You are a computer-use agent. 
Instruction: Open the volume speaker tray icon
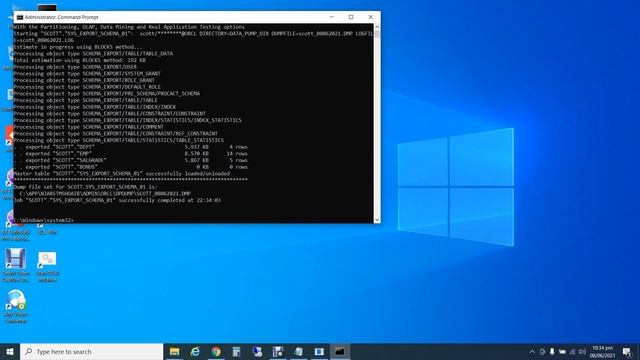(x=582, y=351)
